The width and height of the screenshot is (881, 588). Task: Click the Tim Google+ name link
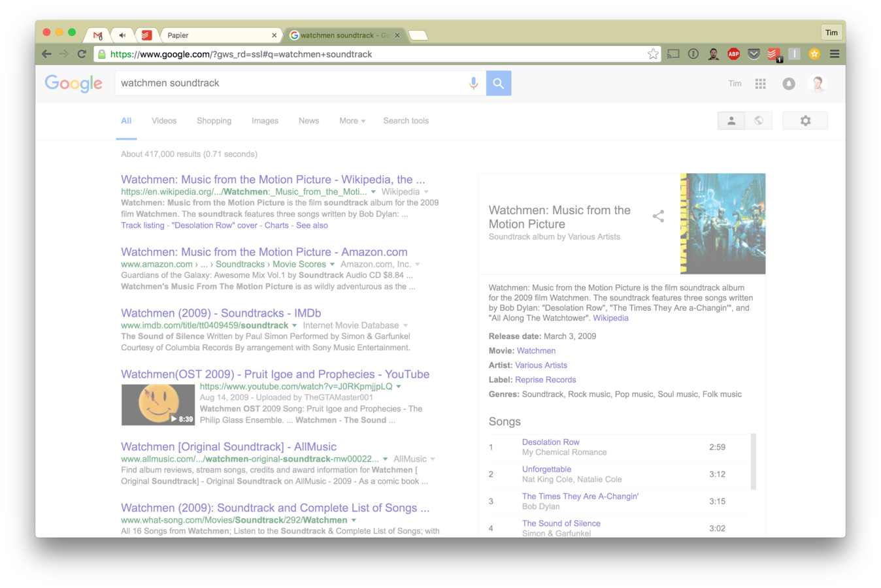tap(735, 84)
